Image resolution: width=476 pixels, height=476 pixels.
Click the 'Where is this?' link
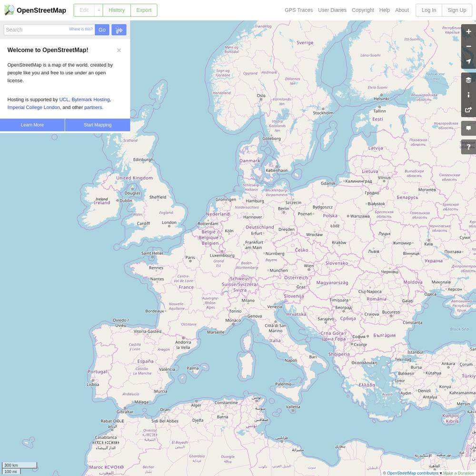[x=81, y=29]
